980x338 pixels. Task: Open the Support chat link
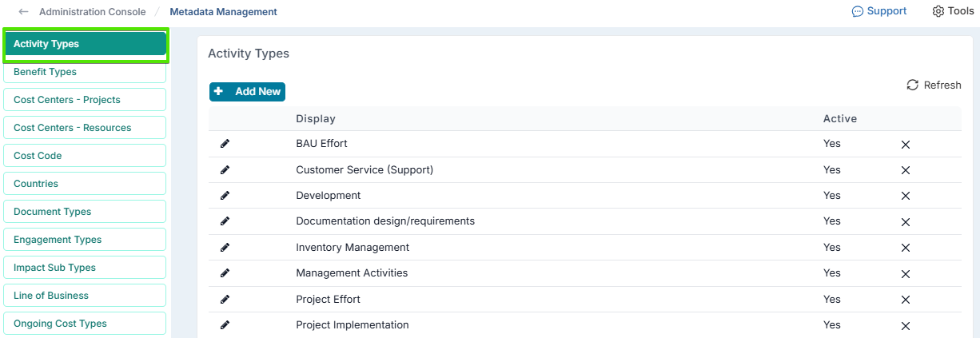tap(879, 11)
